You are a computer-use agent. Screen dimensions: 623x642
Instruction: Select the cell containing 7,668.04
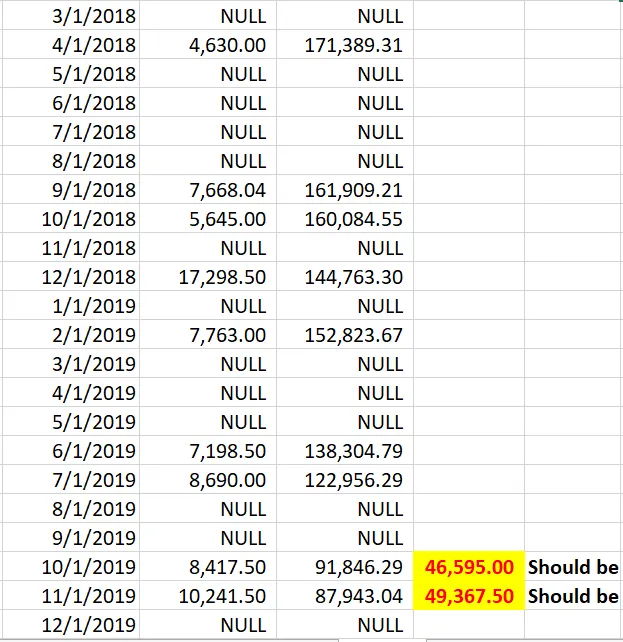pyautogui.click(x=208, y=190)
